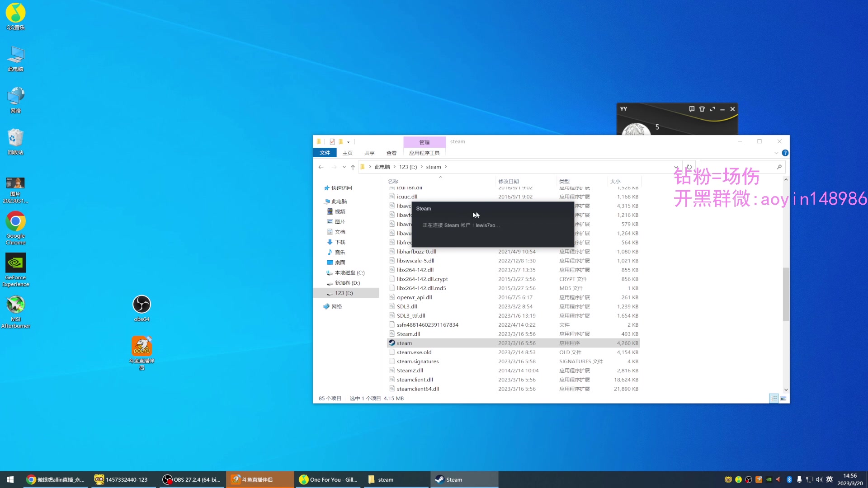The image size is (868, 488).
Task: Open the 查看 ribbon tab
Action: [392, 153]
